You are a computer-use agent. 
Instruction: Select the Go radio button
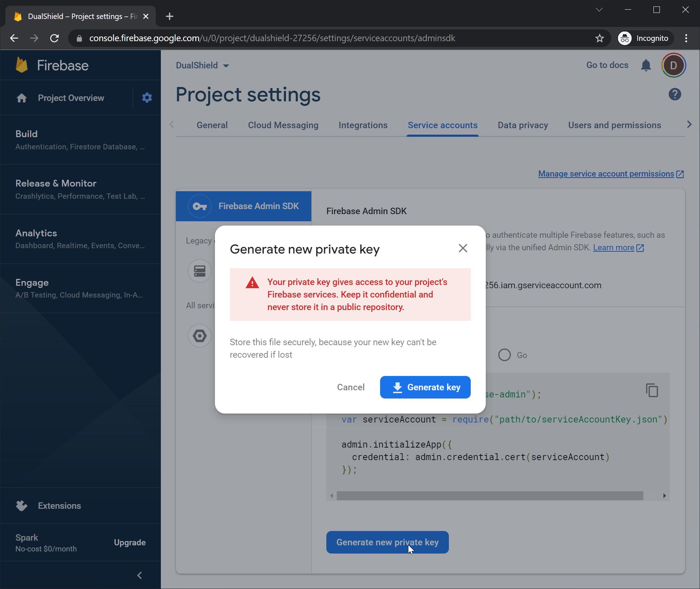coord(504,355)
